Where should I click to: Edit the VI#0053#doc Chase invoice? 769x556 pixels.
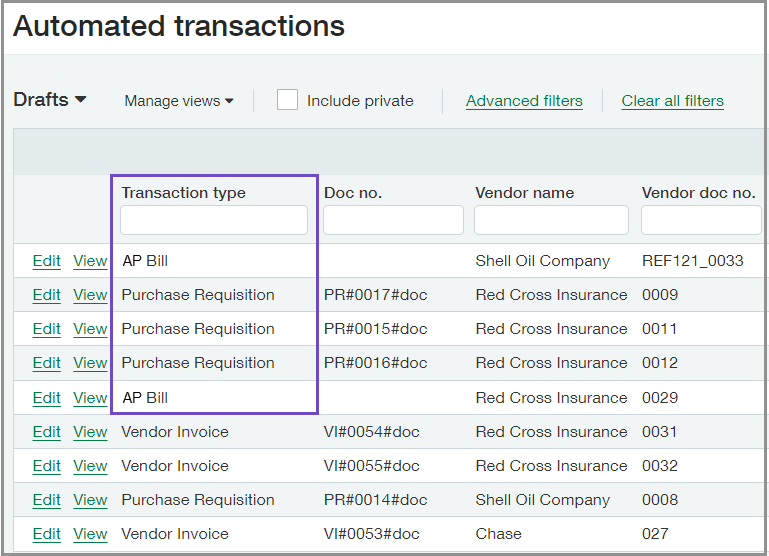[x=47, y=533]
